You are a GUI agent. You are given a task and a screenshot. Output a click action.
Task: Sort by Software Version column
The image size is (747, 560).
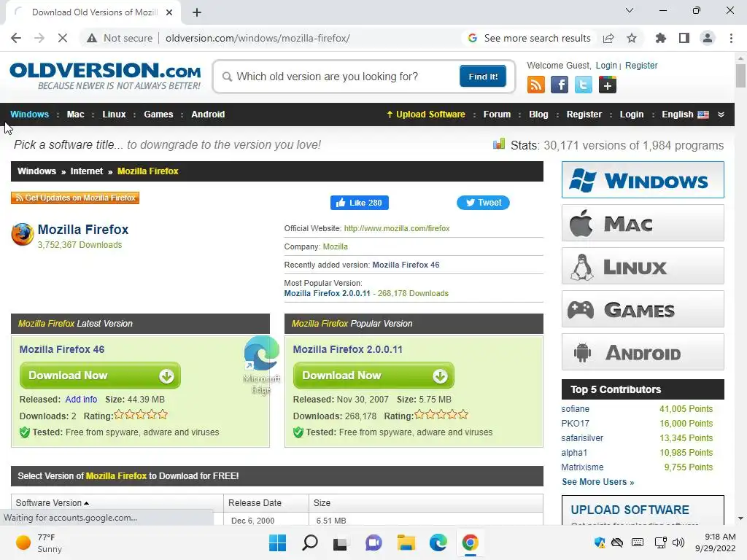(52, 503)
